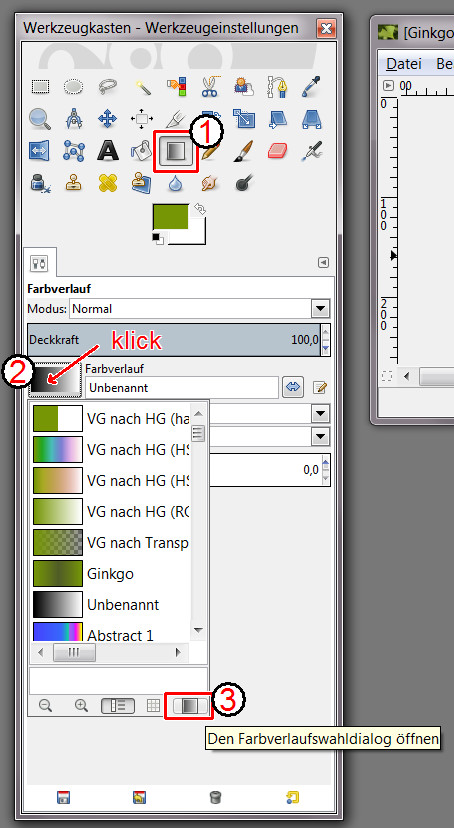Image resolution: width=454 pixels, height=828 pixels.
Task: Click the gradient preview thumbnail
Action: 54,379
